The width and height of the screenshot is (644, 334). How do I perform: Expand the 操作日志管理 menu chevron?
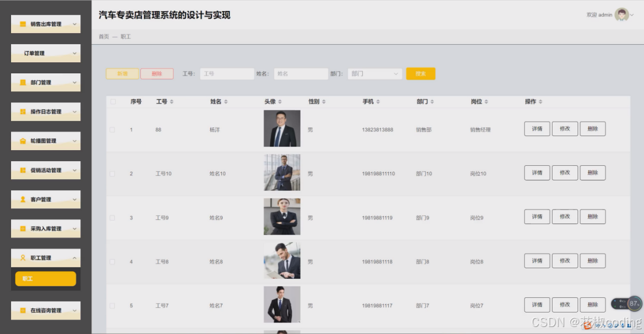click(75, 112)
